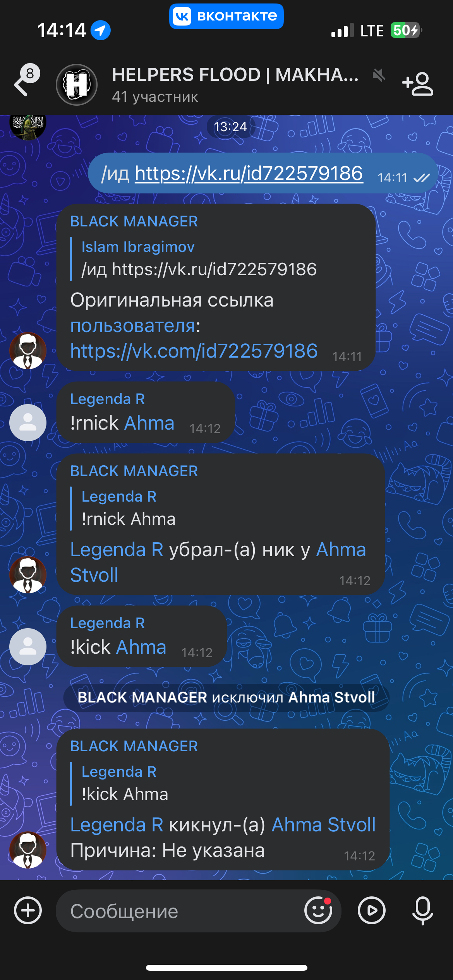Viewport: 453px width, 980px height.
Task: Tap the add participant icon
Action: tap(417, 84)
